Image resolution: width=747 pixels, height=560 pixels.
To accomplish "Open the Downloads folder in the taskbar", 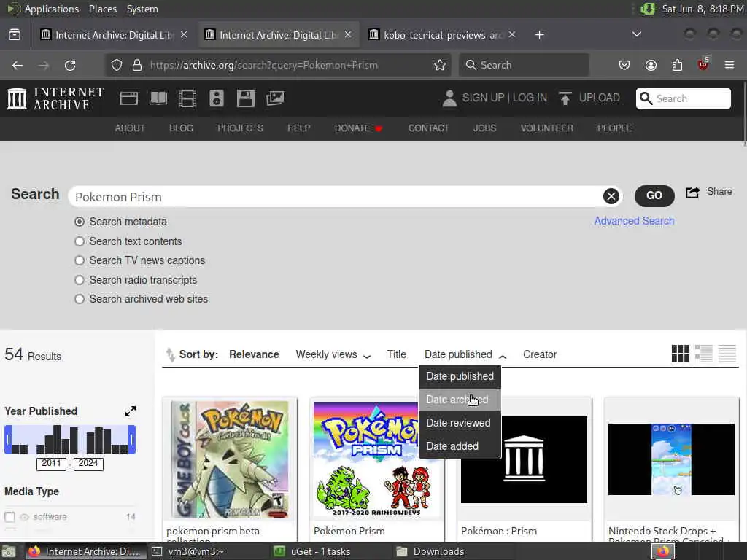I will click(x=430, y=551).
